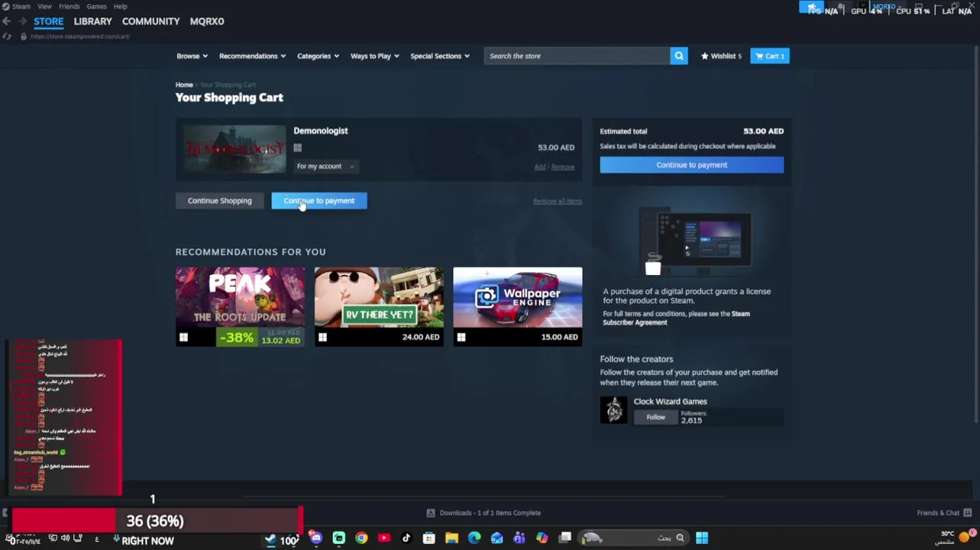Open the Cart button in store header
The width and height of the screenshot is (980, 550).
(769, 56)
